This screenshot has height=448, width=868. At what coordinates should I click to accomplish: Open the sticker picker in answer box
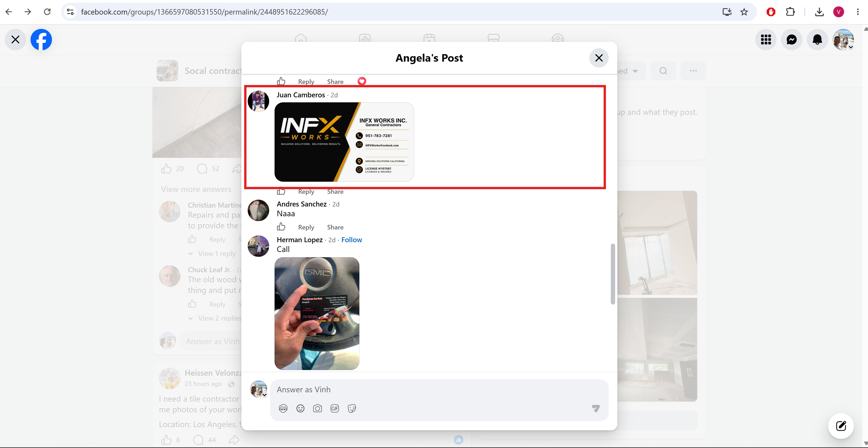coord(352,409)
